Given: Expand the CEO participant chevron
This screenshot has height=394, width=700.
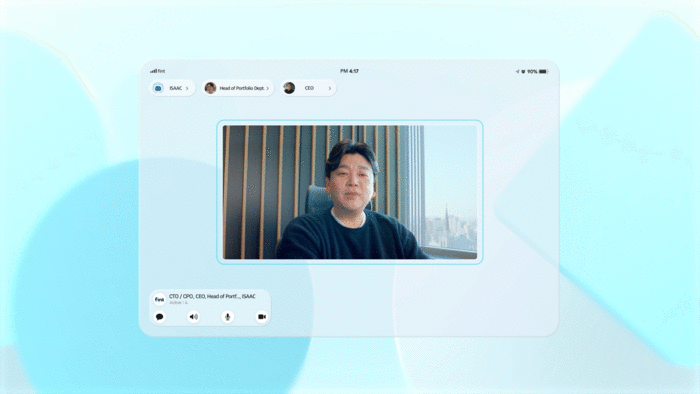Looking at the screenshot, I should pyautogui.click(x=330, y=88).
